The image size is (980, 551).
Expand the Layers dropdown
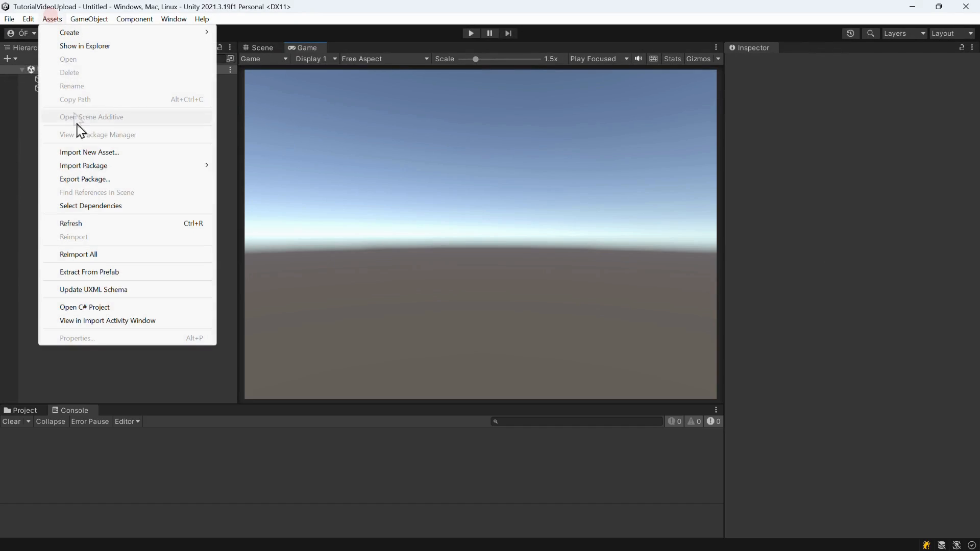(x=904, y=33)
